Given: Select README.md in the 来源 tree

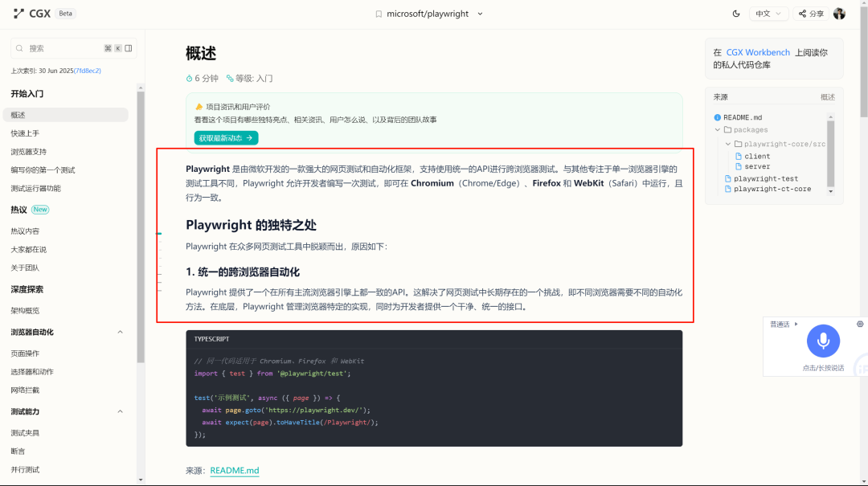Looking at the screenshot, I should click(743, 117).
